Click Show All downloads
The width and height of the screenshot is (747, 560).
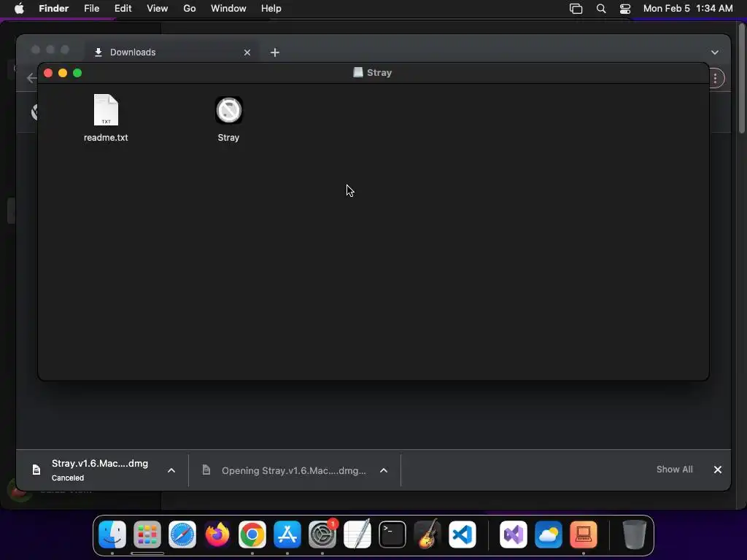[x=674, y=470]
